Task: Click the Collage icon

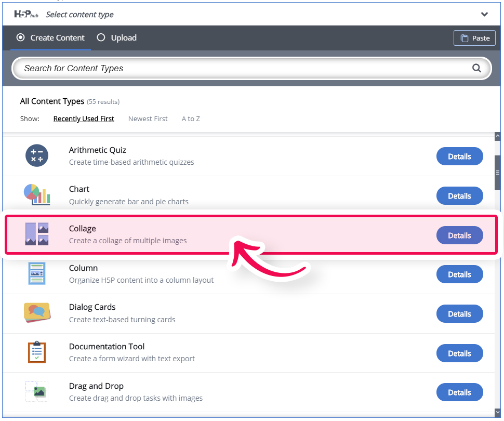Action: (x=37, y=234)
